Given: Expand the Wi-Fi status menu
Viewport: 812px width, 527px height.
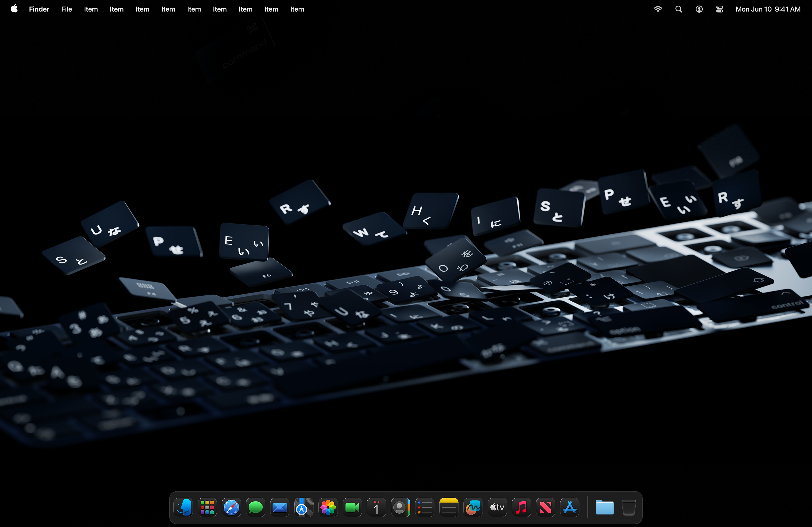Looking at the screenshot, I should click(658, 9).
